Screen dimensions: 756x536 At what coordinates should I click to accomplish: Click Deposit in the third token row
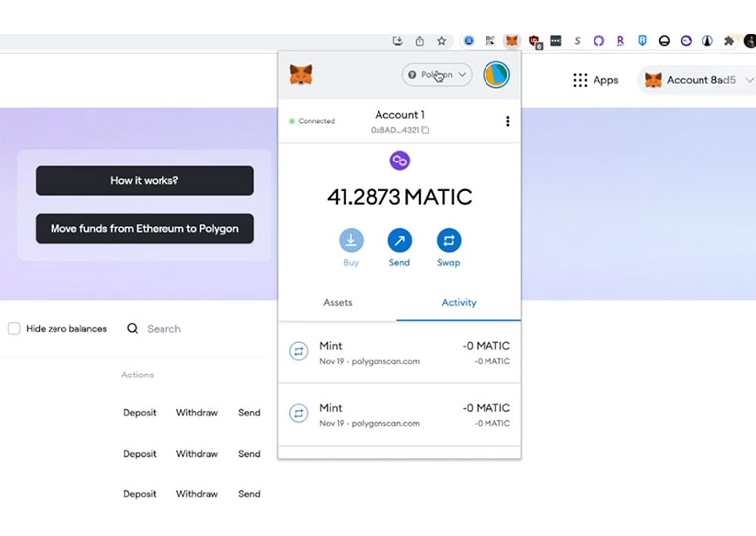coord(140,494)
